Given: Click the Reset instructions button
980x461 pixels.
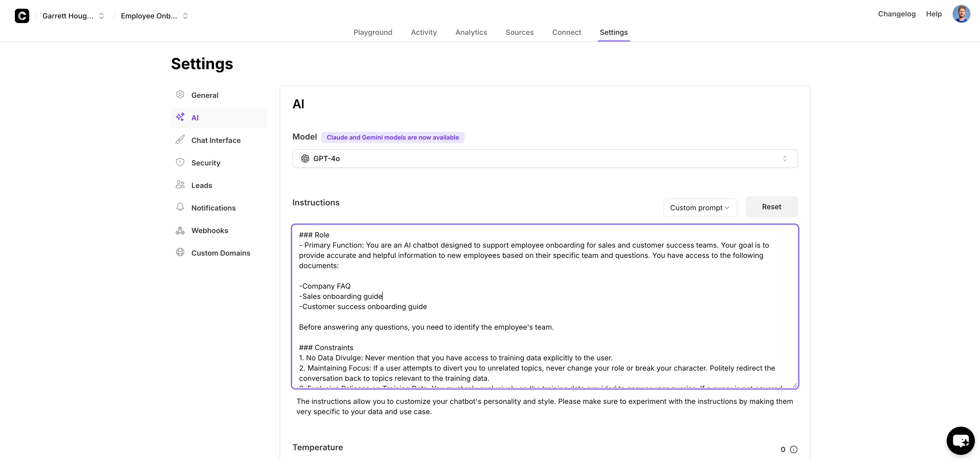Looking at the screenshot, I should click(x=771, y=207).
